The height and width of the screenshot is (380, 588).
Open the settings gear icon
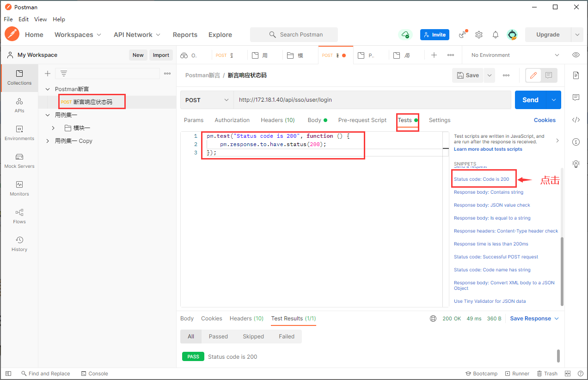pyautogui.click(x=479, y=35)
